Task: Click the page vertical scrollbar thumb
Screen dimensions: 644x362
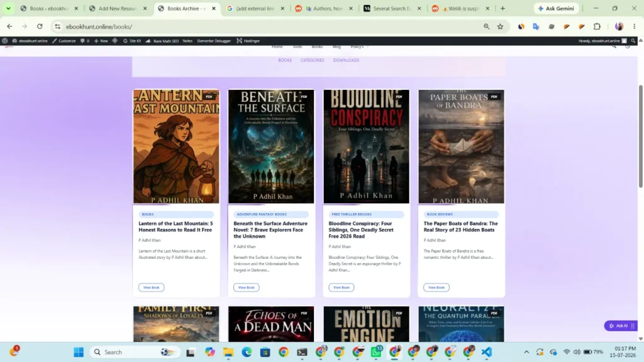Action: click(640, 136)
